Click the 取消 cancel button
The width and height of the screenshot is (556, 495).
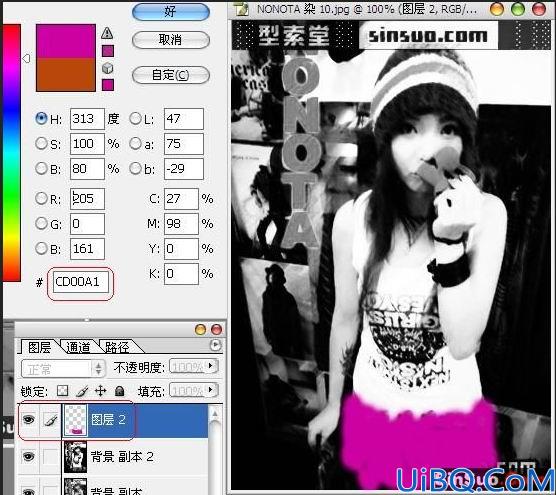171,40
